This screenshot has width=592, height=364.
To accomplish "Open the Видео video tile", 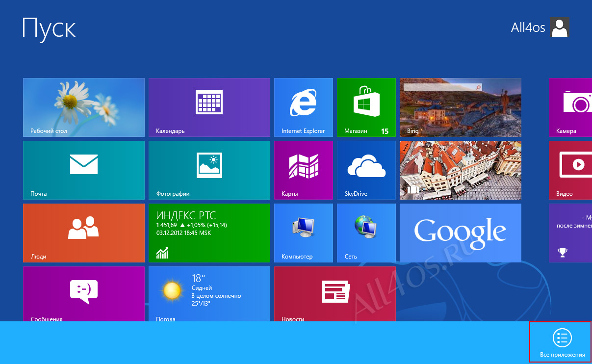I will pos(570,170).
